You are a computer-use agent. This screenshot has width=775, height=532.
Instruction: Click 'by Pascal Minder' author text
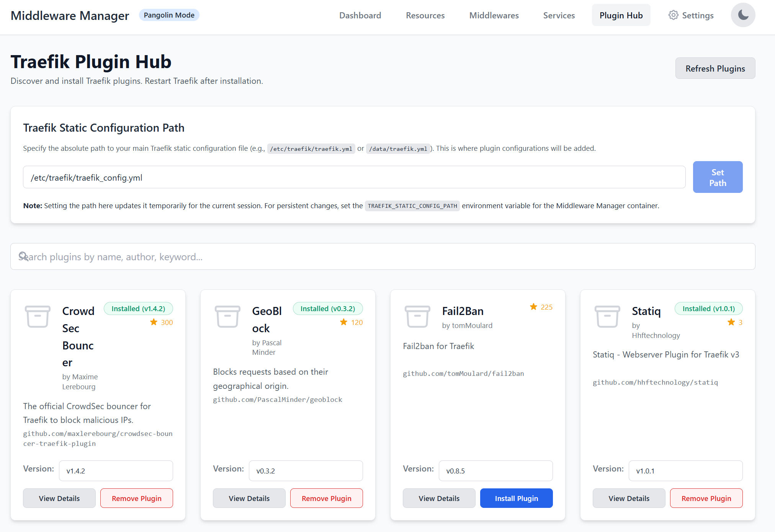267,348
